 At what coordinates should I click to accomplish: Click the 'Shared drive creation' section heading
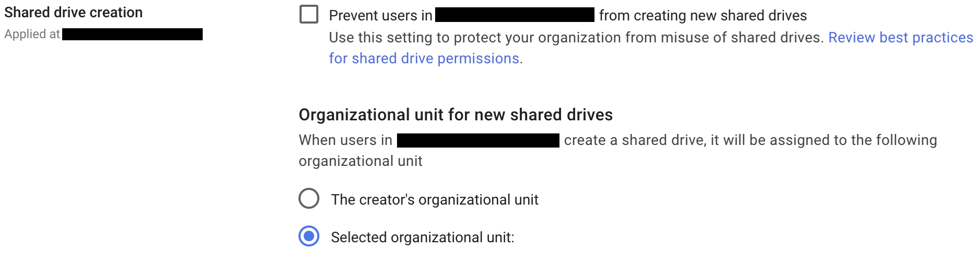point(74,13)
